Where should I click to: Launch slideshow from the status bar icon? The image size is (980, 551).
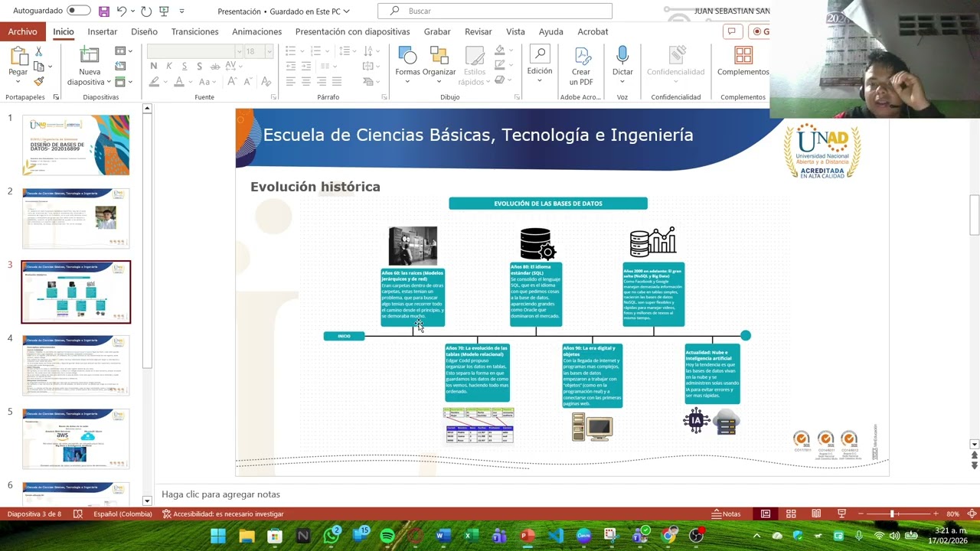pos(841,514)
